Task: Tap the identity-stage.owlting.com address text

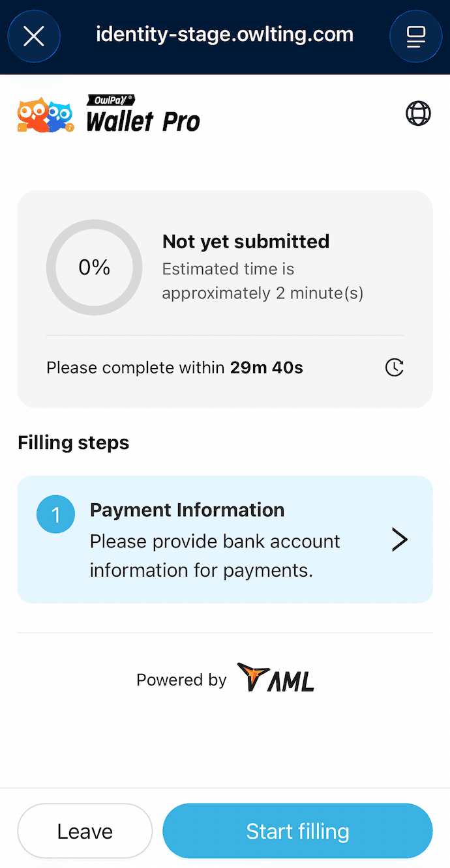Action: tap(224, 34)
